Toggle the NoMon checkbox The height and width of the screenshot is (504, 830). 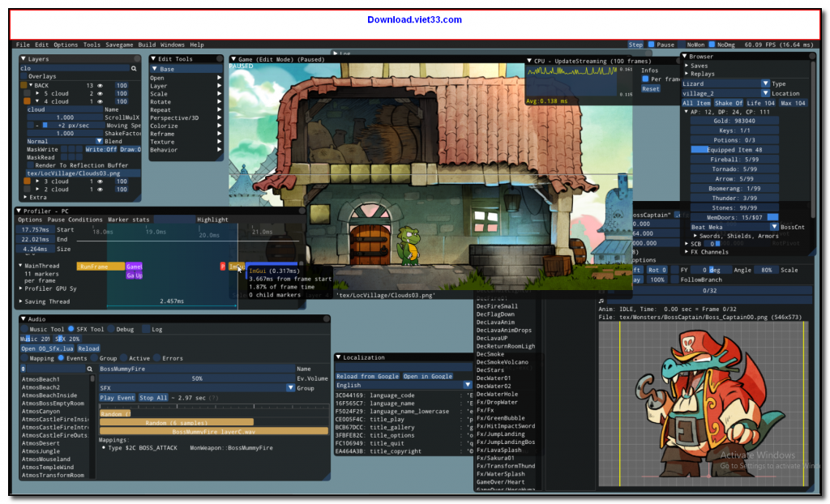click(x=682, y=45)
